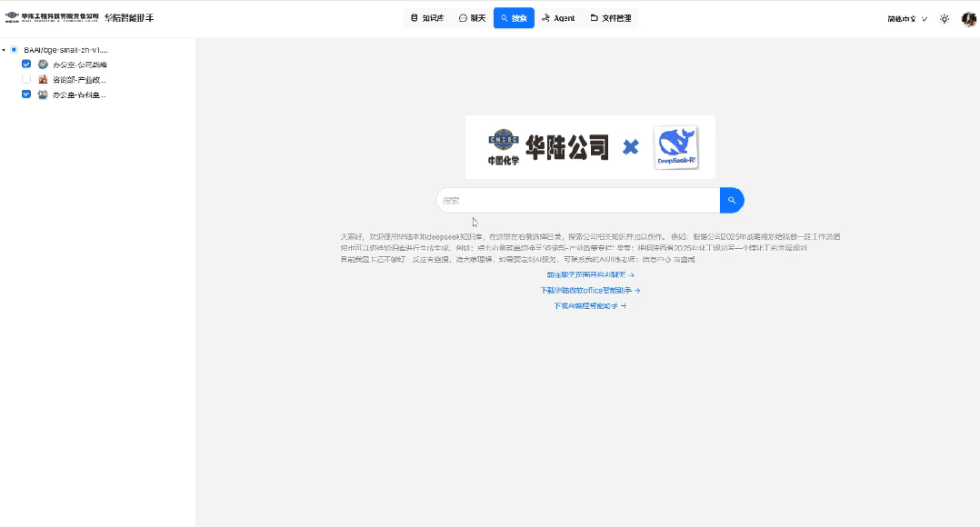Click the 咨询部-产业政… red avatar icon
Image resolution: width=980 pixels, height=527 pixels.
coord(43,79)
